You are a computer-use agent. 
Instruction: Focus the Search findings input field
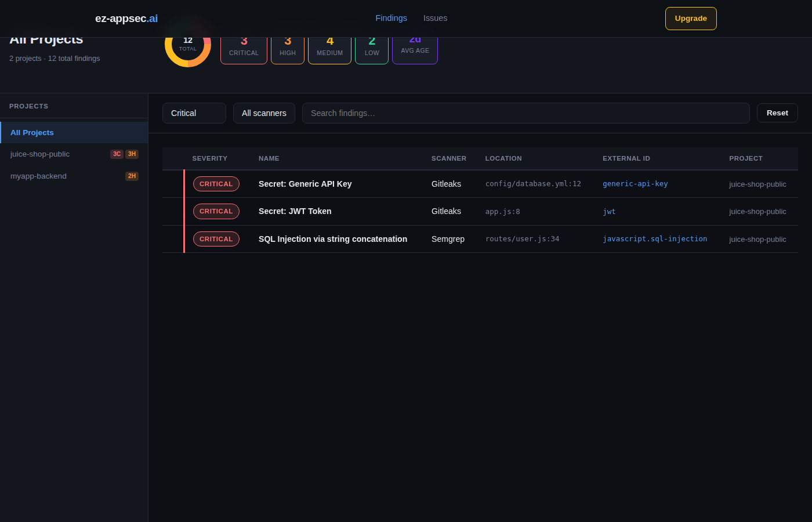pyautogui.click(x=525, y=113)
